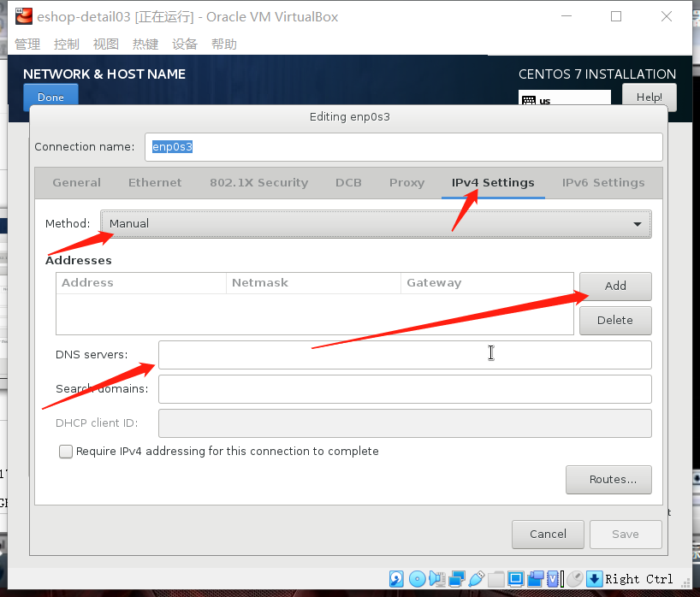Switch to the Proxy tab
700x597 pixels.
click(406, 182)
